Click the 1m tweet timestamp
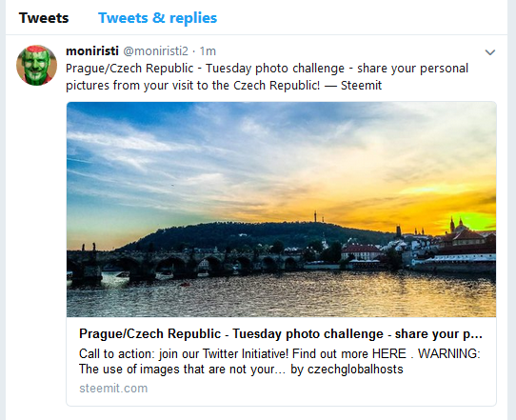The image size is (516, 420). click(x=208, y=51)
